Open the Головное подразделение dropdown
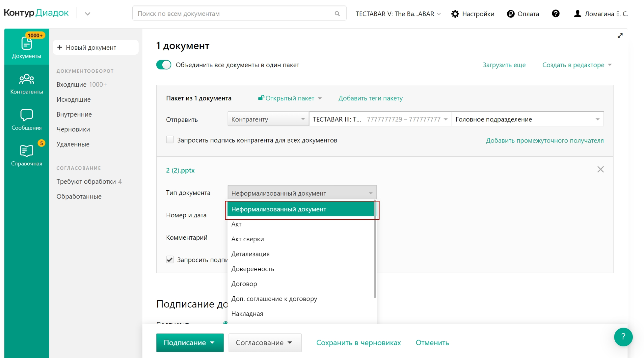Screen dimensions: 644x358 [x=527, y=119]
